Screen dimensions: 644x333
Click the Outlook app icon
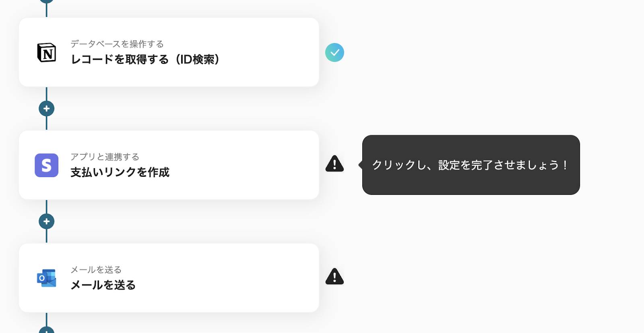point(47,278)
